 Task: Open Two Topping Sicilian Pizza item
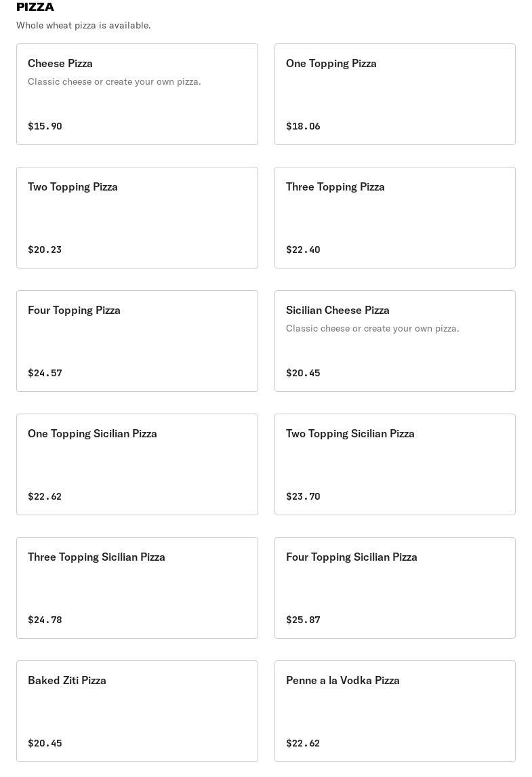point(394,464)
